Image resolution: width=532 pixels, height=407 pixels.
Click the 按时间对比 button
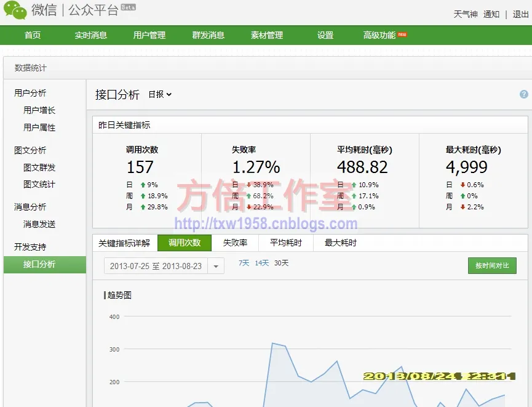pos(492,266)
